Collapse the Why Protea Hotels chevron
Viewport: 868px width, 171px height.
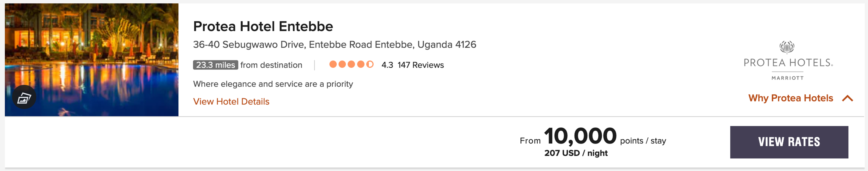point(847,98)
